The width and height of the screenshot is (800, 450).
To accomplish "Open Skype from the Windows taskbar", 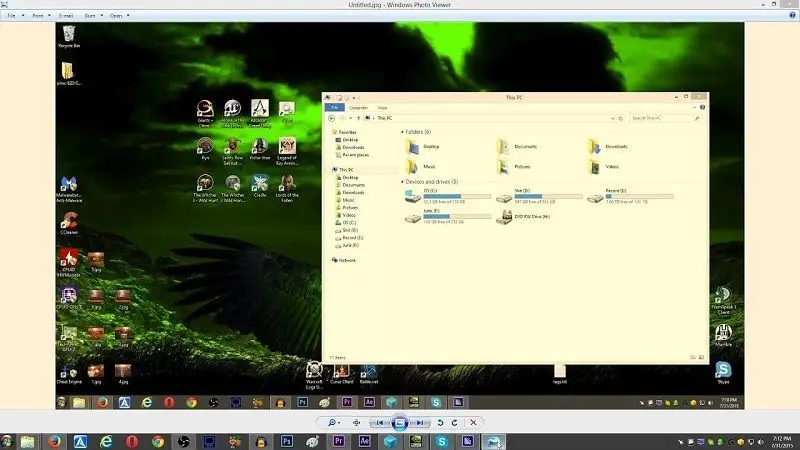I will point(442,441).
